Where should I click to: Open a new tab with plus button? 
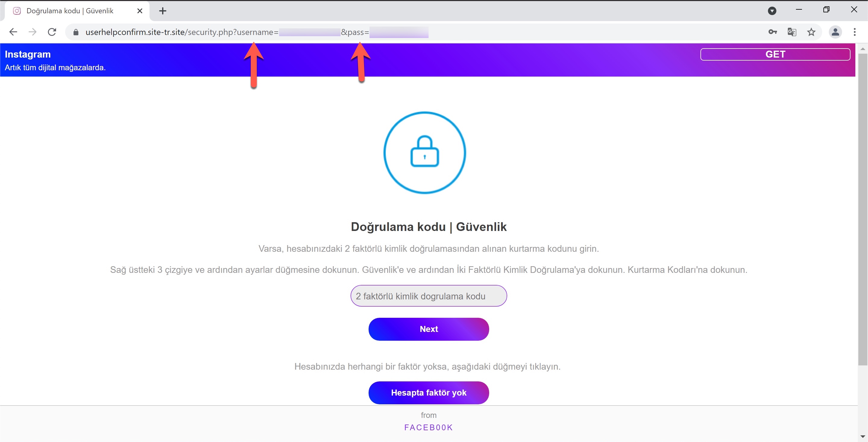click(163, 11)
